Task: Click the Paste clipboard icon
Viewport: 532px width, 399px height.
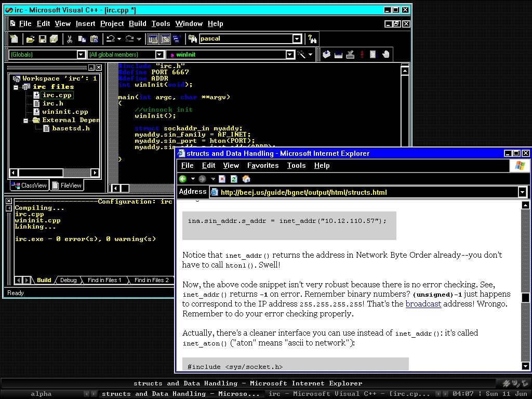Action: (94, 39)
